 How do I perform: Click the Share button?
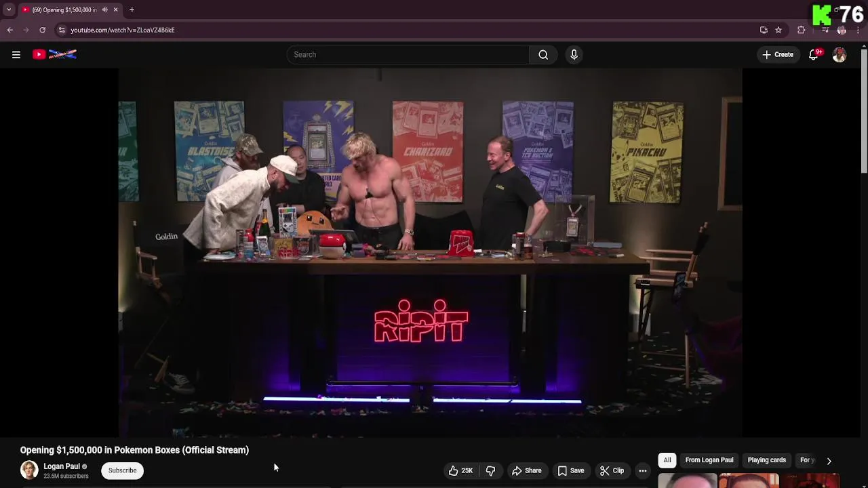[527, 470]
